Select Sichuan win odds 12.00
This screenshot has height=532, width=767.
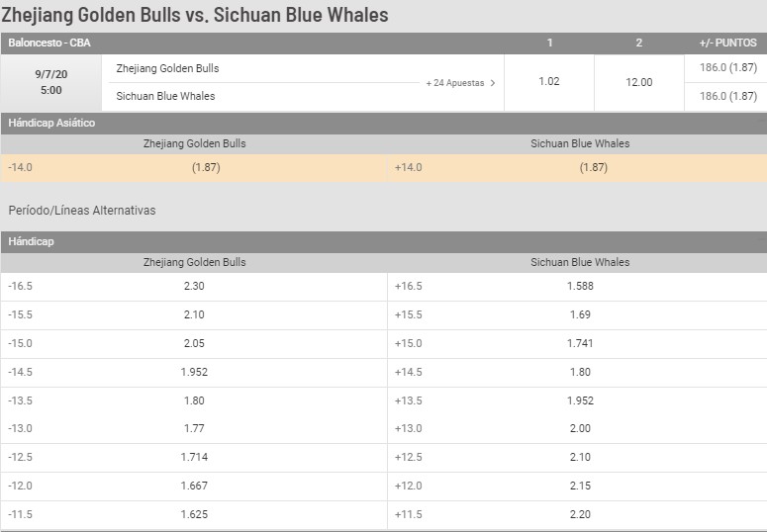[639, 82]
